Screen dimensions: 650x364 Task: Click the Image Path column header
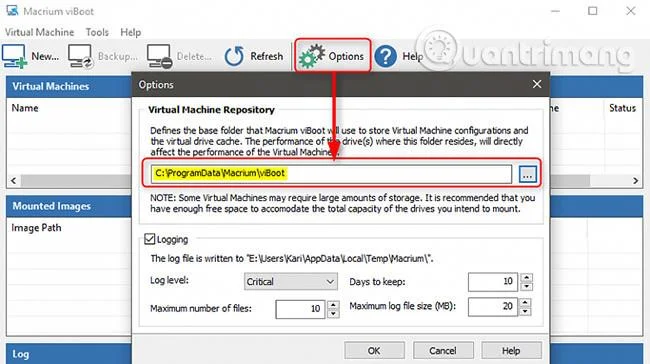tap(36, 228)
